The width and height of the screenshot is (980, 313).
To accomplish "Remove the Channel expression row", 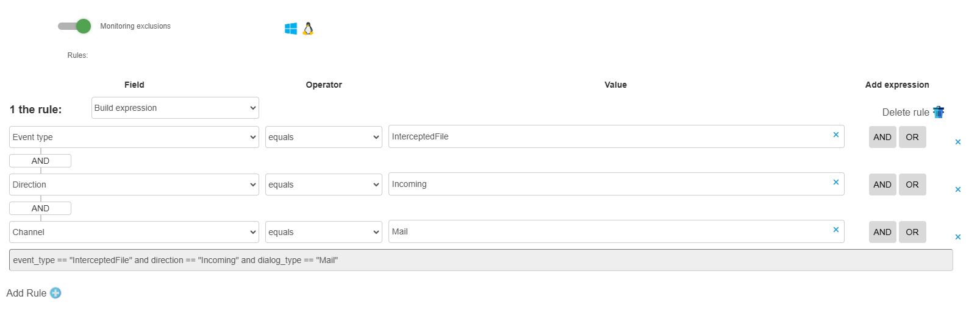I will point(958,237).
